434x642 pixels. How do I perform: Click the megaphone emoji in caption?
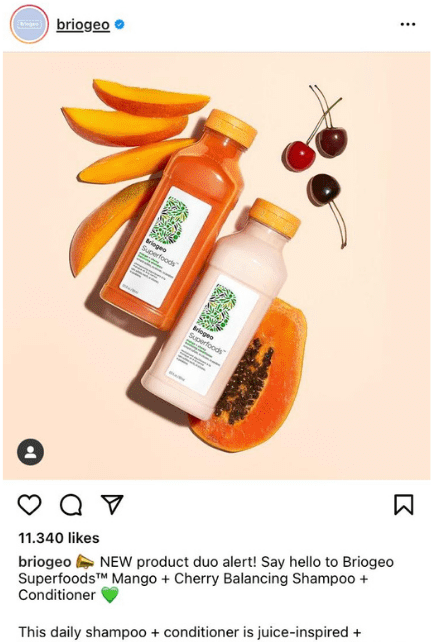pos(85,561)
